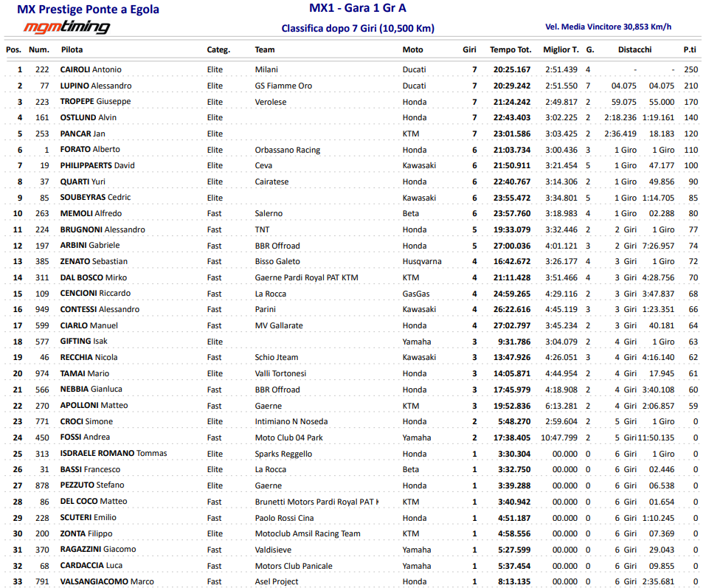Select the 'MX Prestige Ponte a Egola' title
706x588 pixels.
(x=88, y=10)
